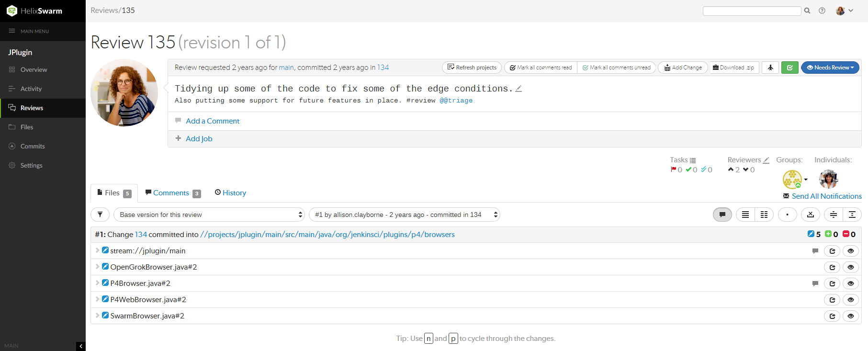Click the Add Change button
This screenshot has width=868, height=351.
pyautogui.click(x=683, y=68)
